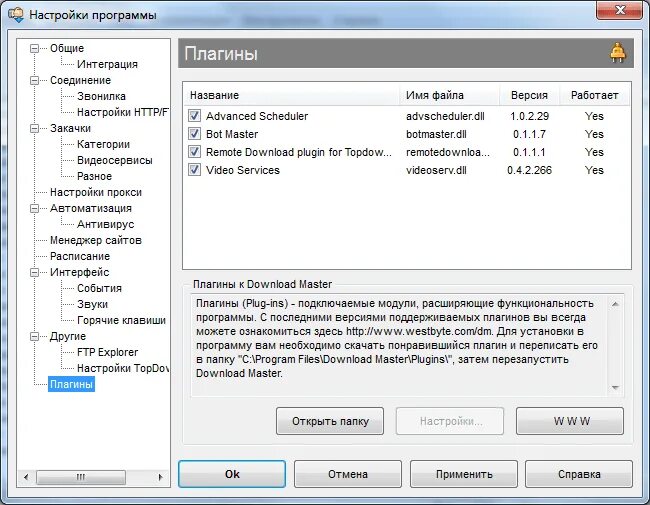Select Расписание in the tree

pos(80,256)
